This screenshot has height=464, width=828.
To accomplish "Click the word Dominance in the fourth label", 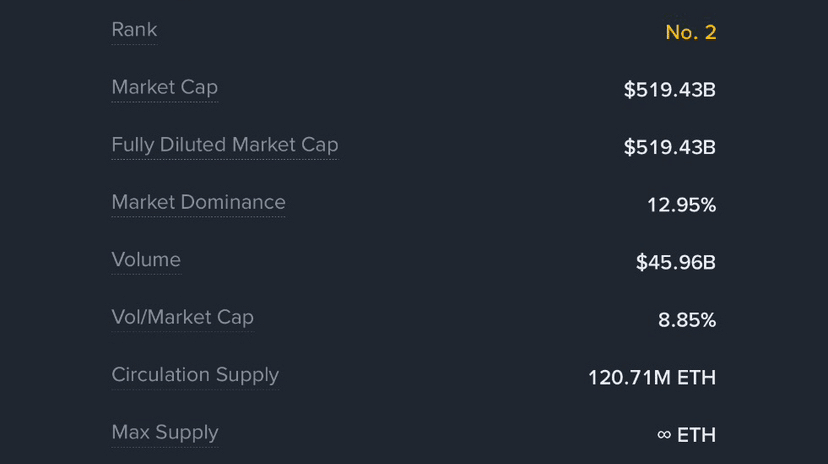I will tap(233, 203).
